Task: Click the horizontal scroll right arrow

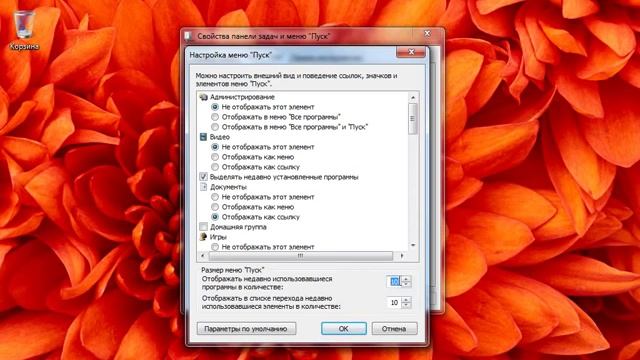Action: coord(402,256)
